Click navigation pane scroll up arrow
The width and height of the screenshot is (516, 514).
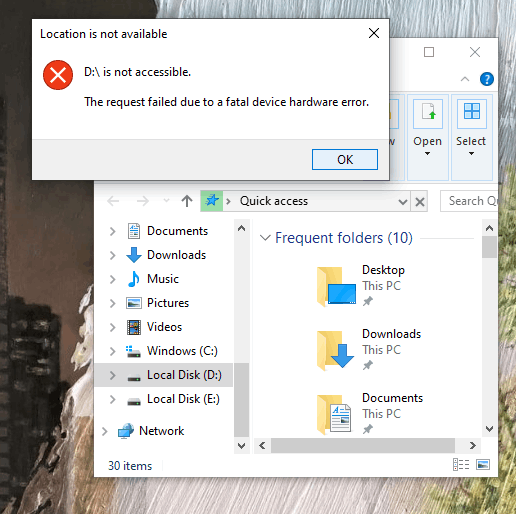tap(241, 228)
